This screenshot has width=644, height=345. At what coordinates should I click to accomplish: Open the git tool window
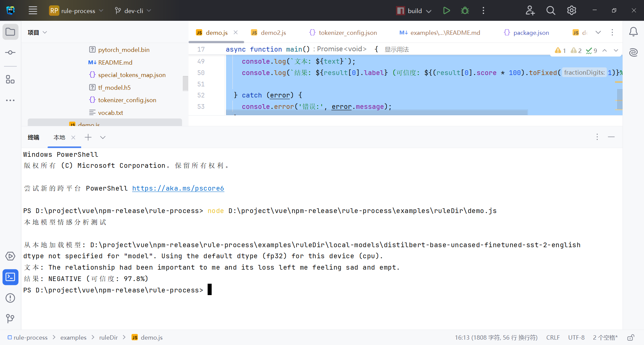[x=10, y=319]
